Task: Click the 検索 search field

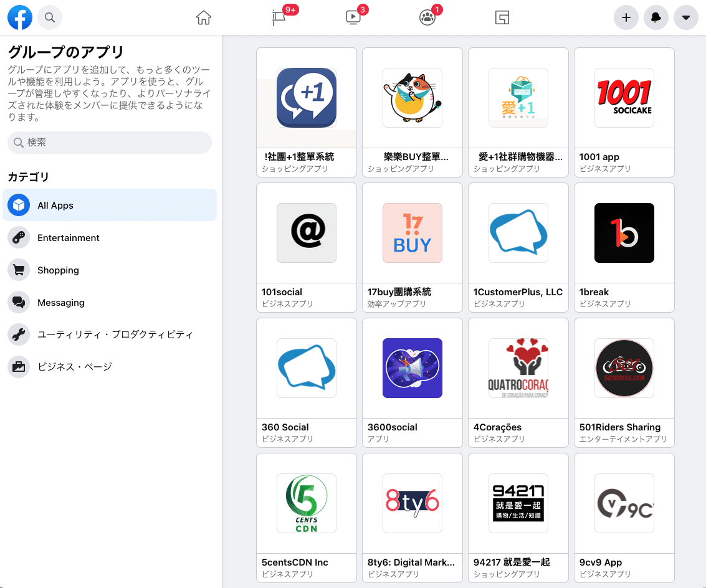Action: coord(110,142)
